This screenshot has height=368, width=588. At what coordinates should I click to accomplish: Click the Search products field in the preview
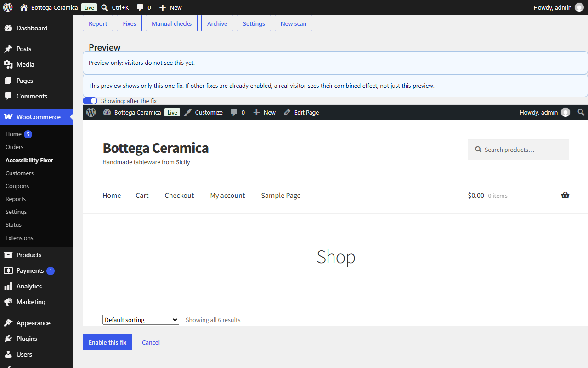[x=518, y=149]
